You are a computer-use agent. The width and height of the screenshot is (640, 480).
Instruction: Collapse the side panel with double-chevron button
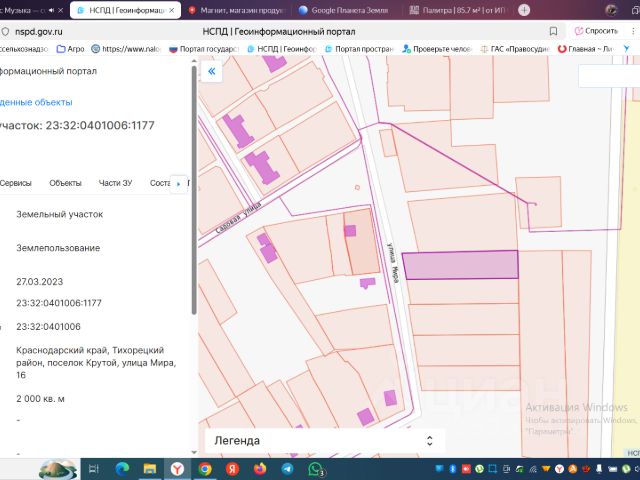tap(211, 72)
